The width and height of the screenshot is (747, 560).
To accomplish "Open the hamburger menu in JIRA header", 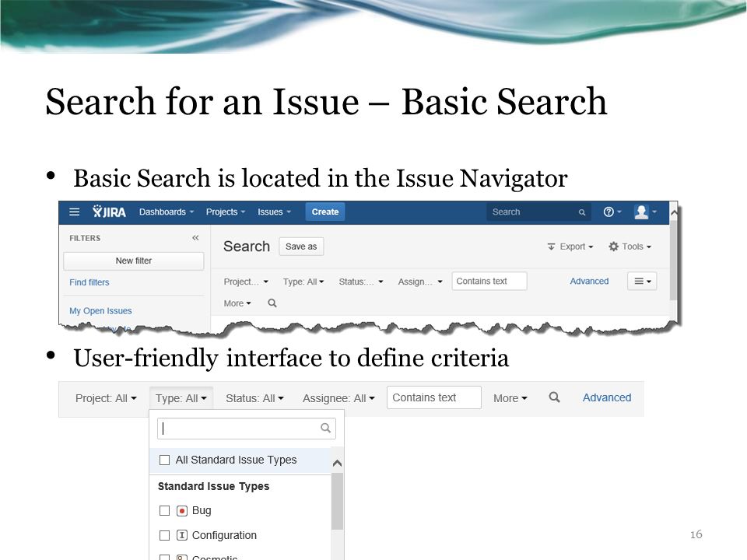I will (x=75, y=212).
